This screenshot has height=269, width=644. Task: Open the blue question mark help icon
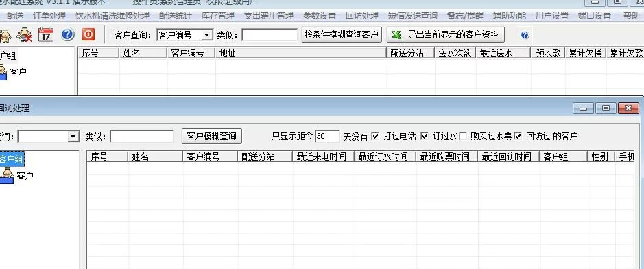coord(68,34)
